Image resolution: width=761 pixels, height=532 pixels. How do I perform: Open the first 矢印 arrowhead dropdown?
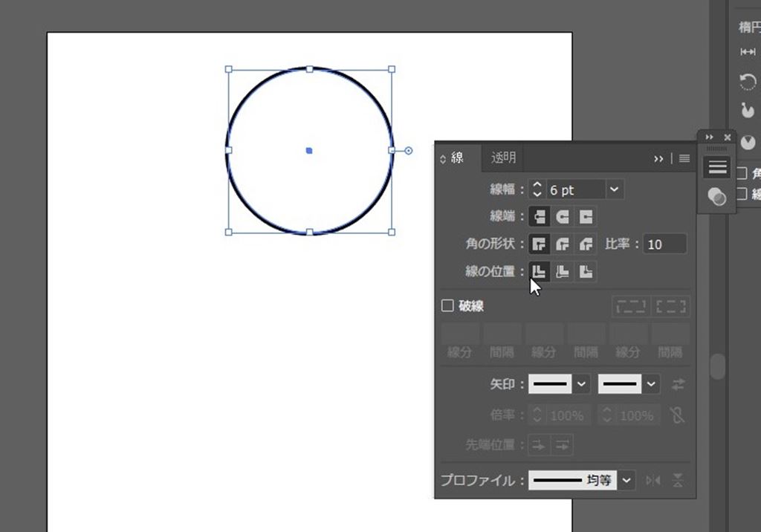(x=582, y=384)
